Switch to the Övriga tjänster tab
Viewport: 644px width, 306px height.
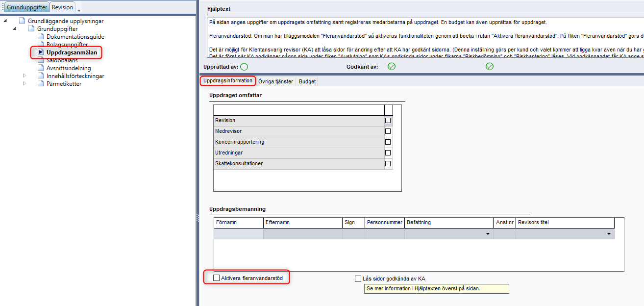[x=276, y=81]
